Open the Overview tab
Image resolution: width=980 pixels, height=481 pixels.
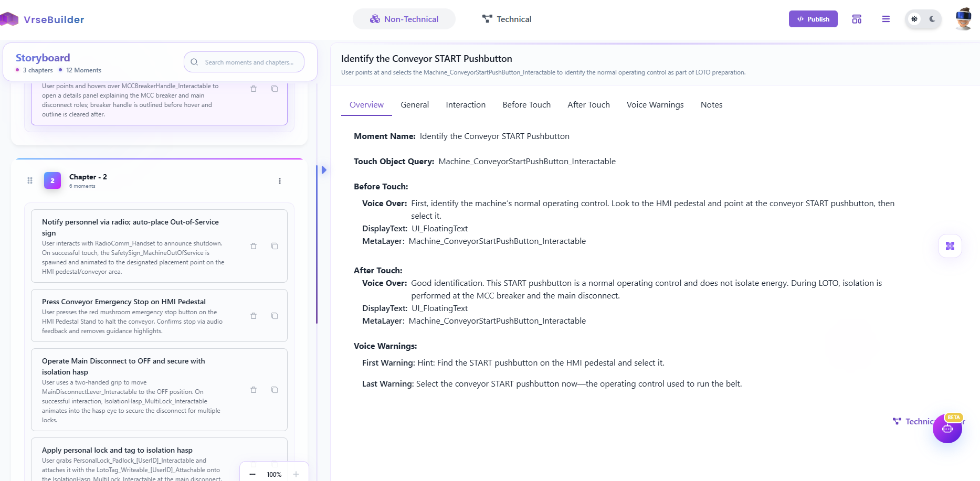pos(366,105)
